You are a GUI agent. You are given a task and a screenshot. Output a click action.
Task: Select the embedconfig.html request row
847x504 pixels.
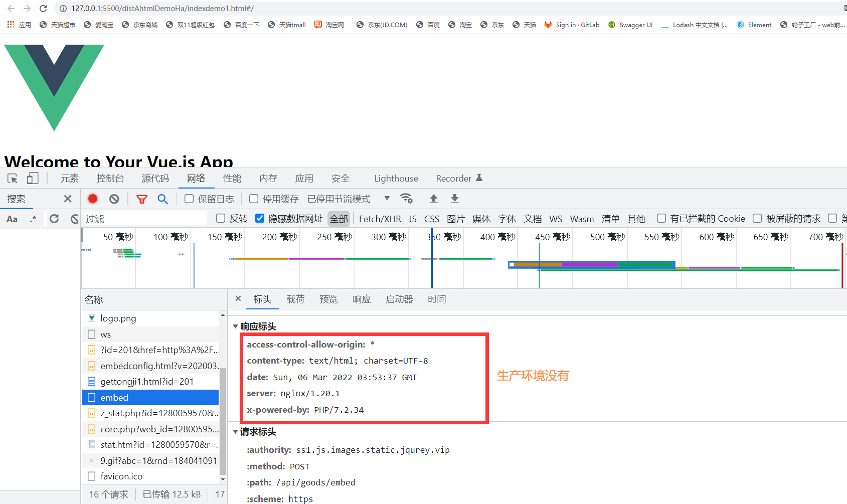point(150,366)
